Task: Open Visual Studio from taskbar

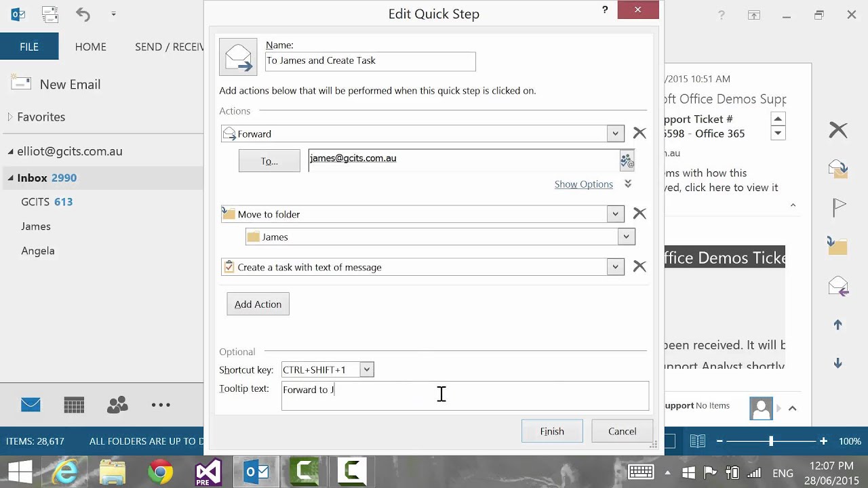Action: pos(208,472)
